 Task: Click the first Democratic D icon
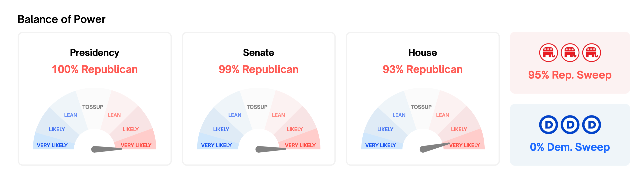click(x=548, y=125)
